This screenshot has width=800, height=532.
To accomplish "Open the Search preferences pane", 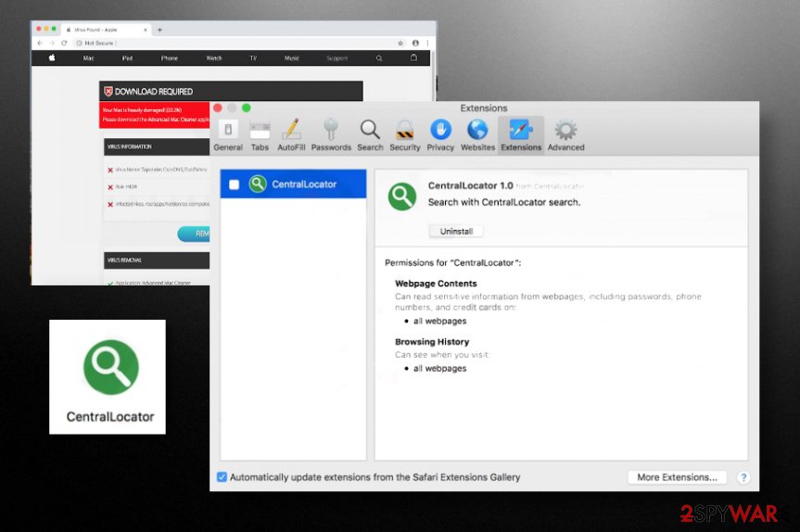I will click(x=370, y=134).
